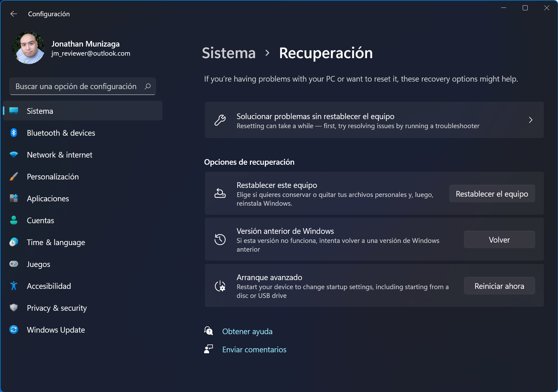This screenshot has width=558, height=392.
Task: Click the paintbrush Personalización icon
Action: tap(14, 177)
